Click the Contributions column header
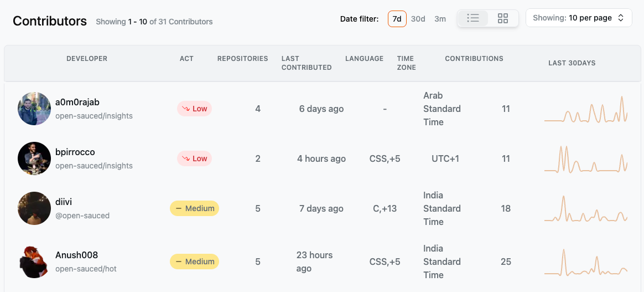Screen dimensions: 644x292 click(474, 58)
